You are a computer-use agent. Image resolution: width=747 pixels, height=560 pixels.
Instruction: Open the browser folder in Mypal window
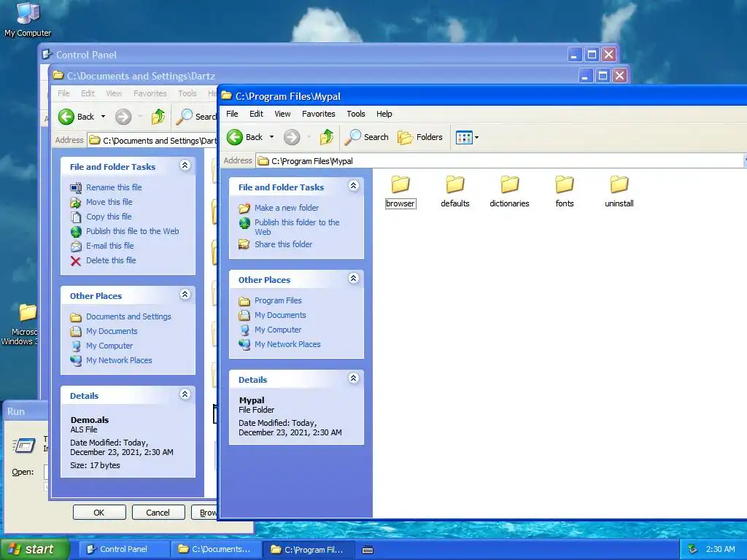pyautogui.click(x=400, y=191)
